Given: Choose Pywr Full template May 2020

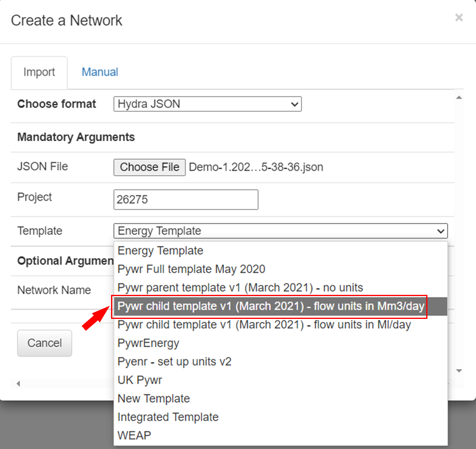Looking at the screenshot, I should coord(191,269).
